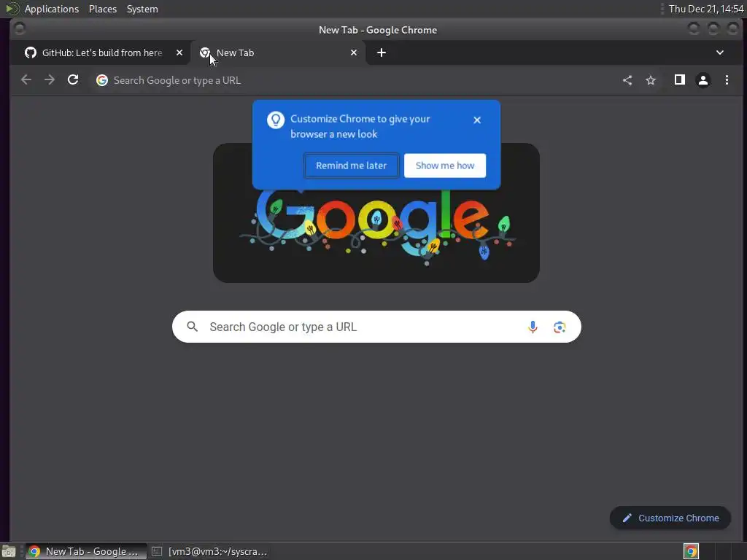The image size is (747, 560).
Task: Click Show me how button
Action: tap(445, 166)
